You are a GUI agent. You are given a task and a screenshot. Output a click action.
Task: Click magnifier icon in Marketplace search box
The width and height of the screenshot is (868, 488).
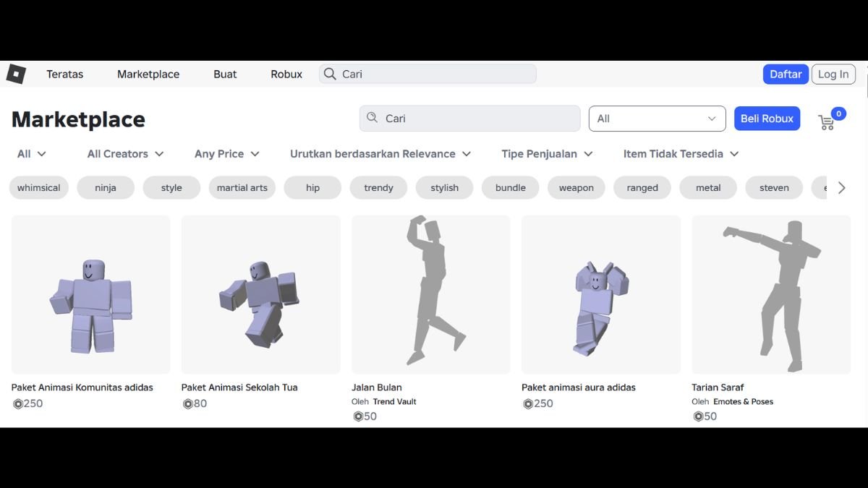point(373,118)
